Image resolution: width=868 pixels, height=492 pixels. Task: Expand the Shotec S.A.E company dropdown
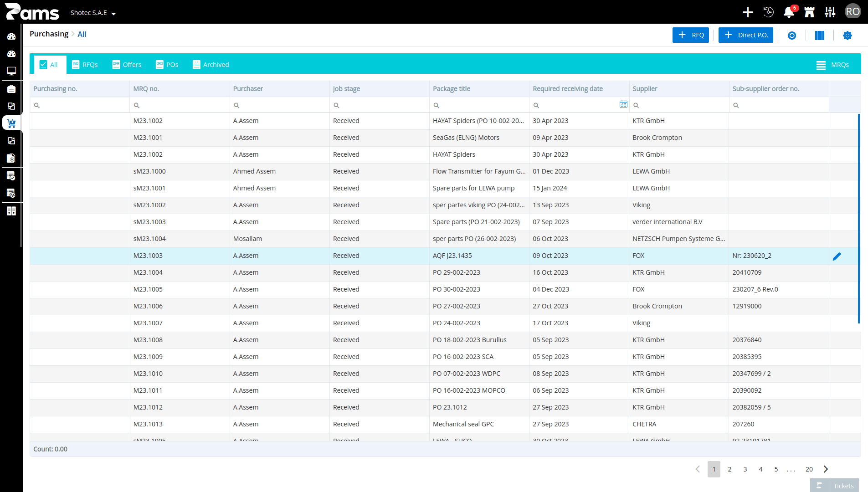coord(93,13)
